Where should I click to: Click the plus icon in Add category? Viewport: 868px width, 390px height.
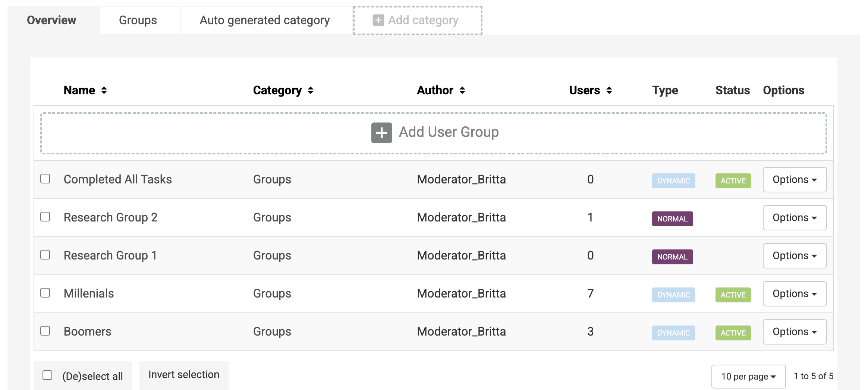378,20
